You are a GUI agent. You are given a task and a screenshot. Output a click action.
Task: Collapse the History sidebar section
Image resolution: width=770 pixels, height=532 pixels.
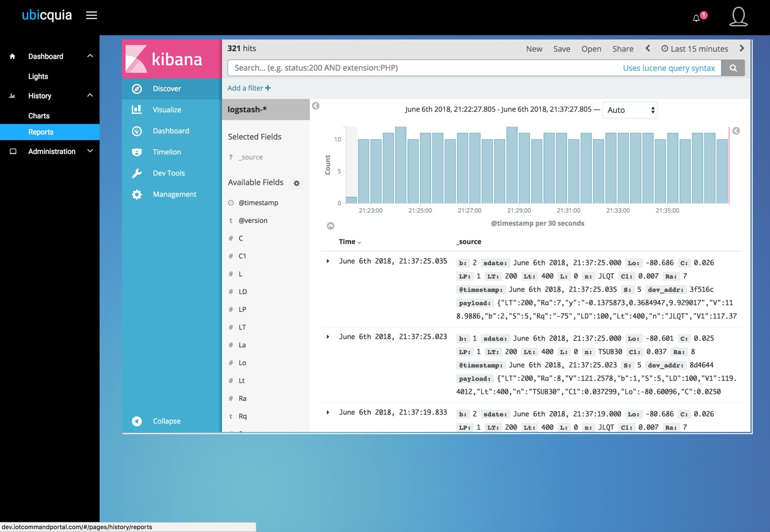pos(90,95)
